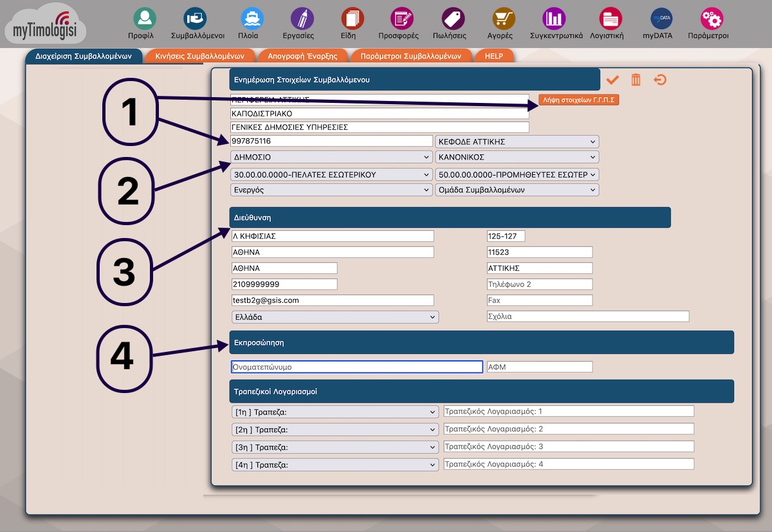772x532 pixels.
Task: Open the ΔΗΜΟΣΙΟ type dropdown
Action: (x=331, y=157)
